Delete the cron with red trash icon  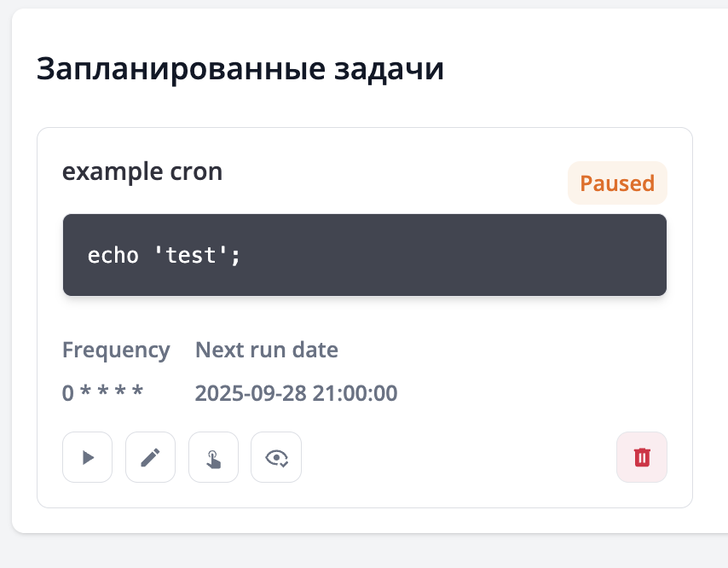[642, 457]
